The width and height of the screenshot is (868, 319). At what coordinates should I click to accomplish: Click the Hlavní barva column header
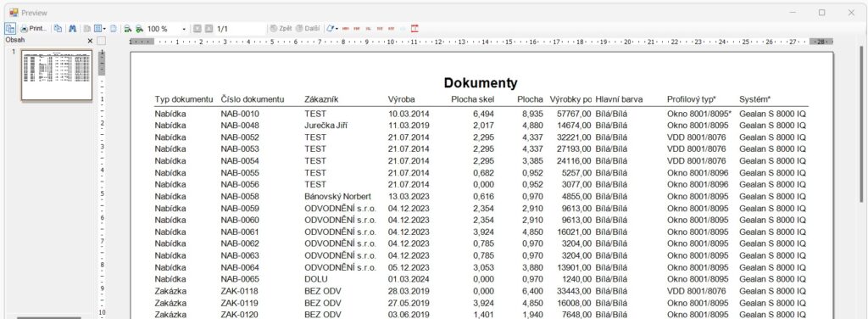point(619,99)
